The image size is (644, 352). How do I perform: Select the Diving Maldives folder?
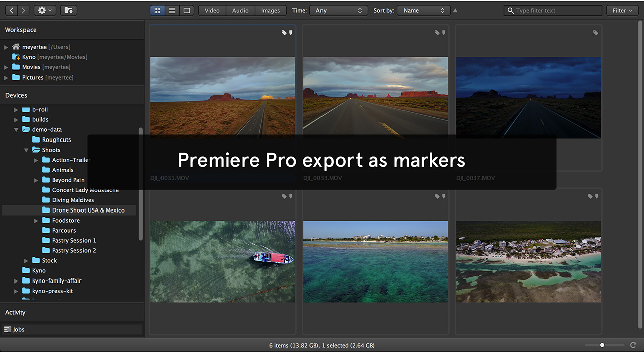[x=72, y=200]
